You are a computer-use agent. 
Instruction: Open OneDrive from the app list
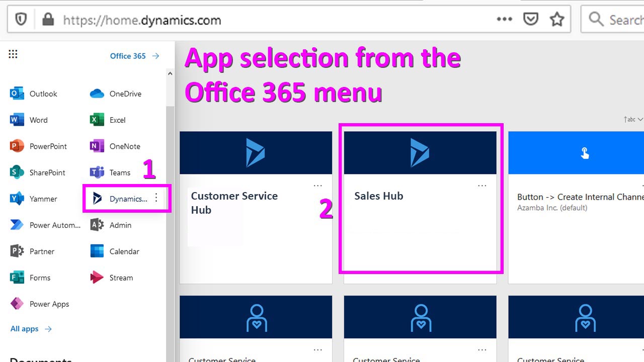[116, 94]
